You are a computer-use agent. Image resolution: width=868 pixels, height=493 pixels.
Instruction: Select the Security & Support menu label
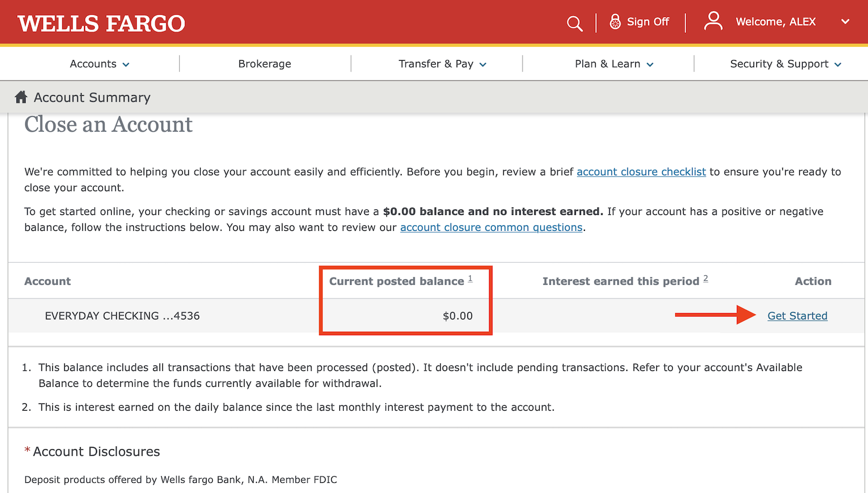pos(779,64)
